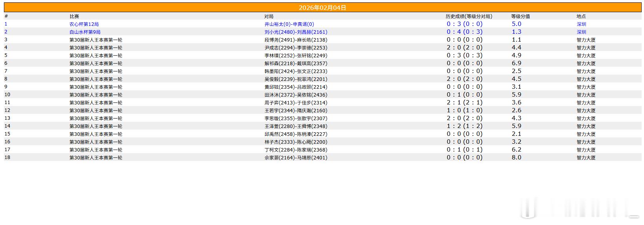Click the 深圳 link in the 白山水杯 row

click(581, 32)
